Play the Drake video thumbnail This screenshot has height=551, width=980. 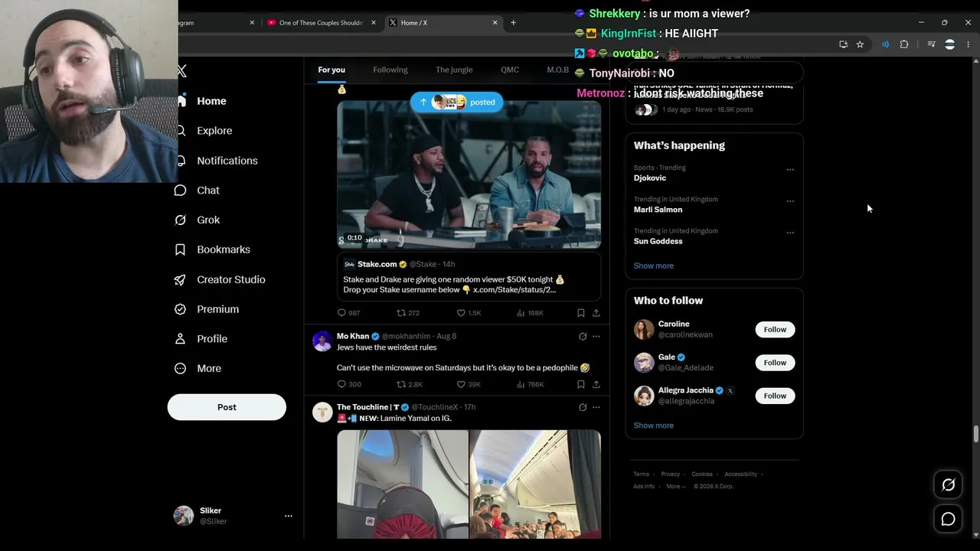[469, 174]
